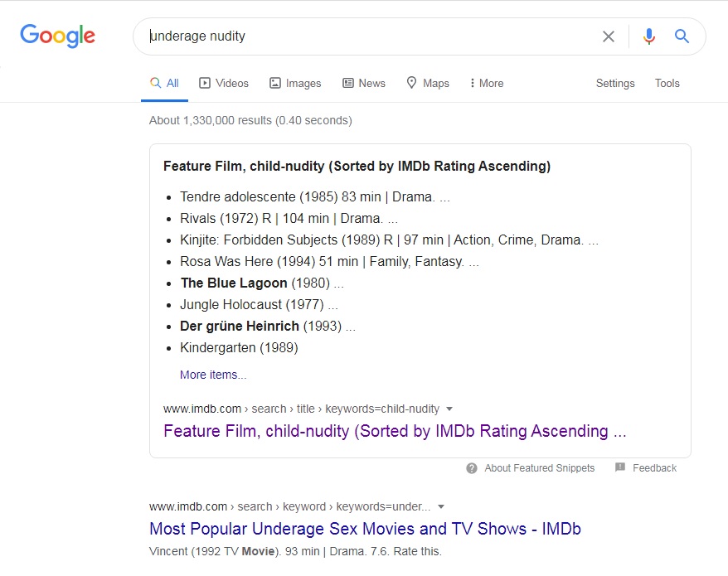728x576 pixels.
Task: Expand the More search options menu
Action: coord(486,83)
